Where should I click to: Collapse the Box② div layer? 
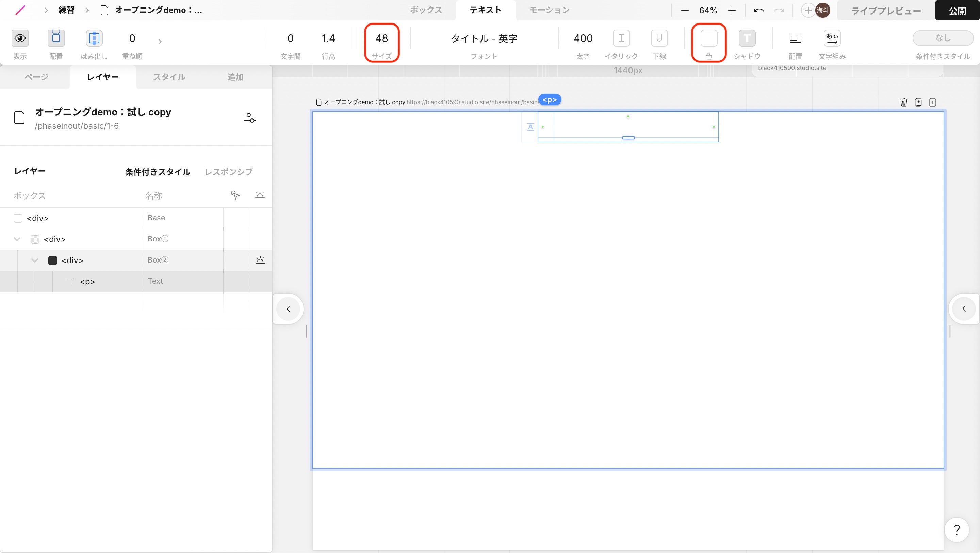(35, 260)
